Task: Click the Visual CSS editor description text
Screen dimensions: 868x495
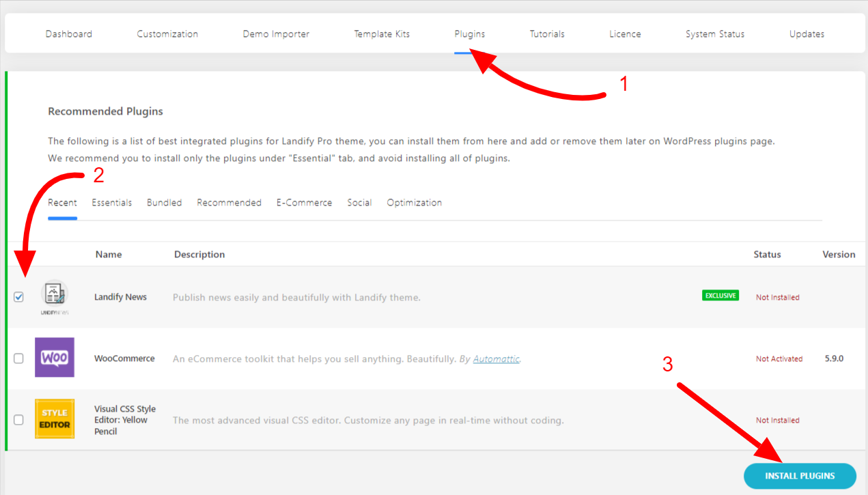Action: pyautogui.click(x=368, y=421)
